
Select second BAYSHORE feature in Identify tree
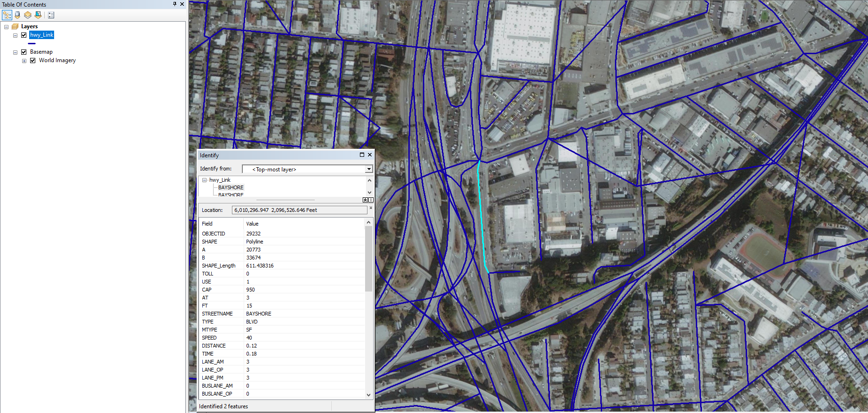click(231, 194)
